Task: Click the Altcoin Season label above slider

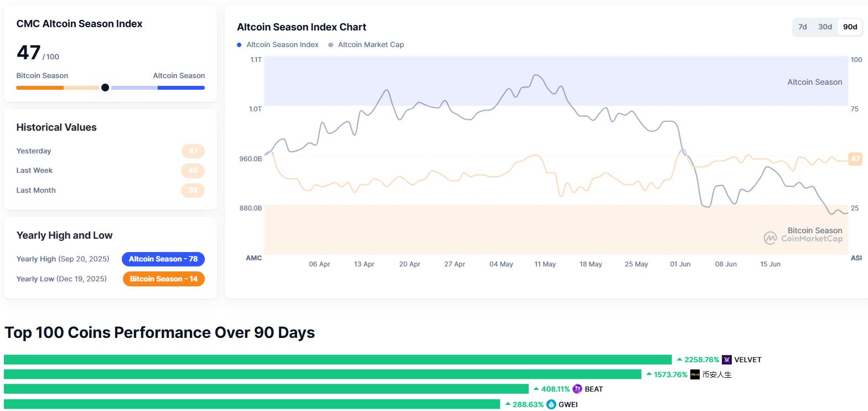Action: coord(179,76)
